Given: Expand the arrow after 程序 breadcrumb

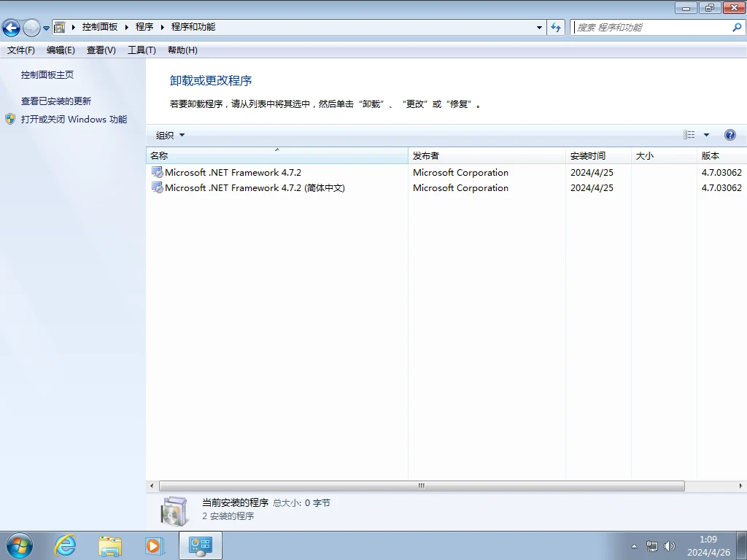Looking at the screenshot, I should [x=162, y=27].
